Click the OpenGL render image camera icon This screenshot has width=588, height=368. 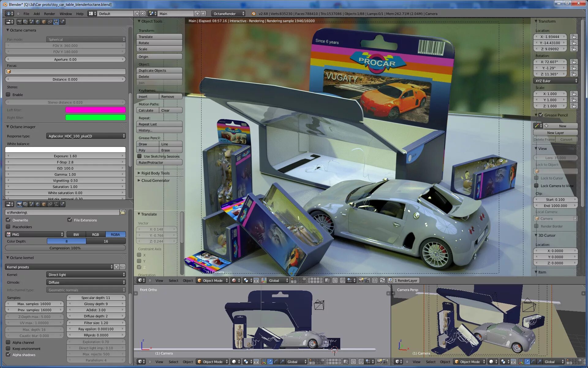point(361,280)
